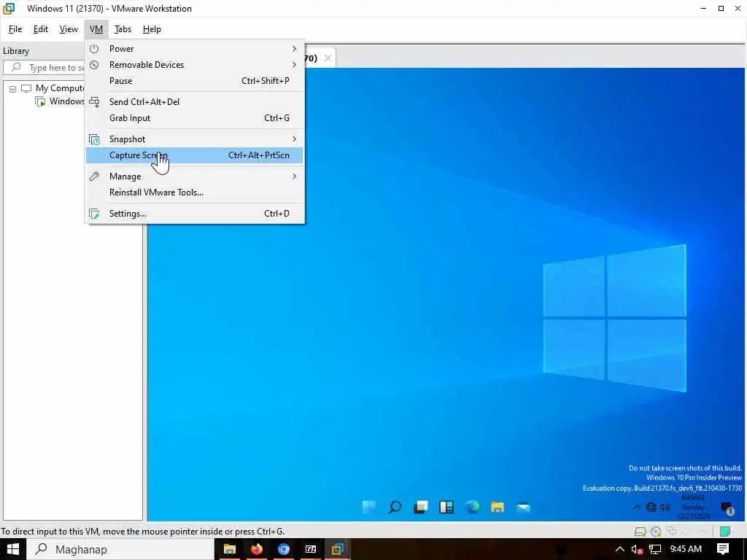The width and height of the screenshot is (747, 560).
Task: Click VMware Workstation host taskbar icon
Action: tap(338, 550)
